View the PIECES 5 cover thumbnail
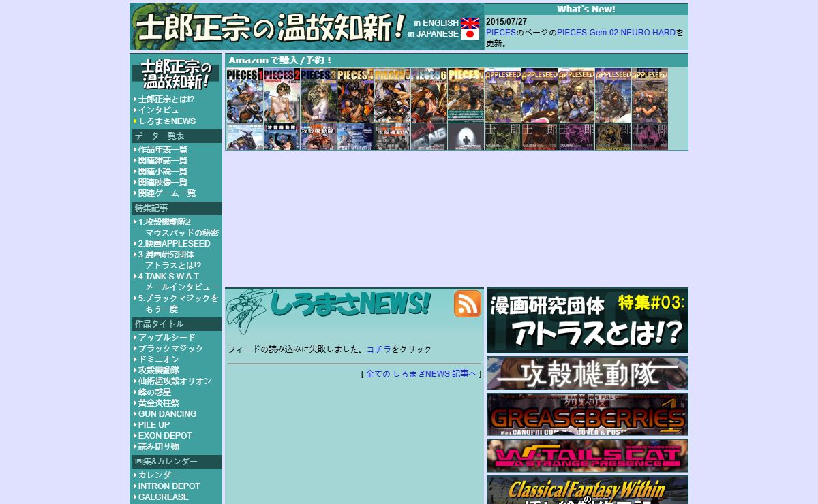Screen dimensions: 818x504 [392, 95]
